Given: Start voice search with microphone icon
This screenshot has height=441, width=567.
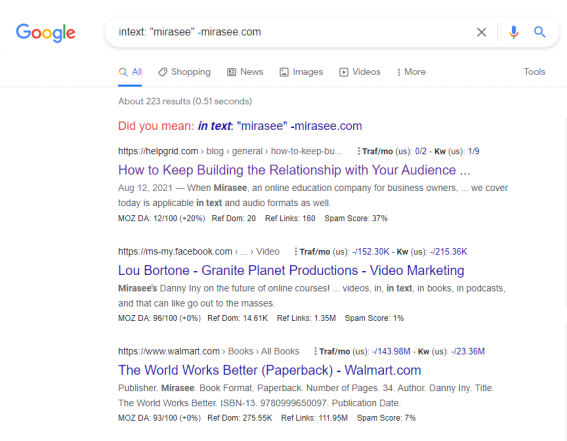Looking at the screenshot, I should coord(513,32).
